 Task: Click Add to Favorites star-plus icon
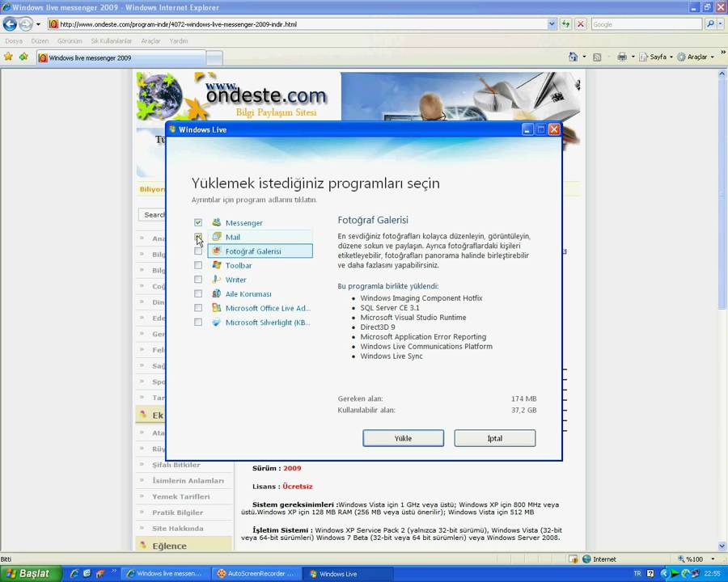[x=23, y=57]
